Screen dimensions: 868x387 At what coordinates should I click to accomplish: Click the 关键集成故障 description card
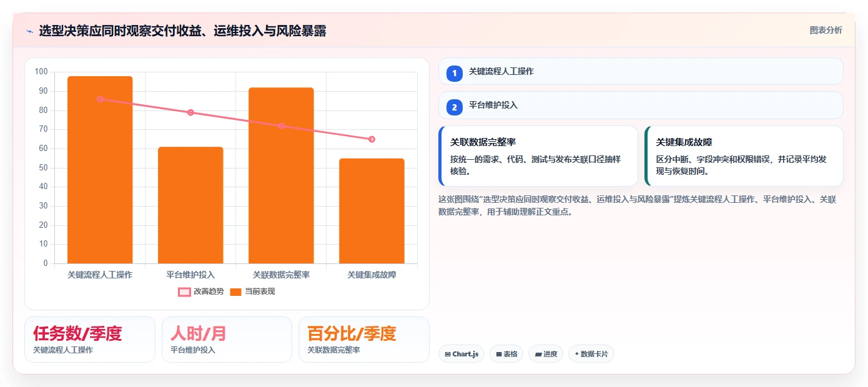(744, 156)
